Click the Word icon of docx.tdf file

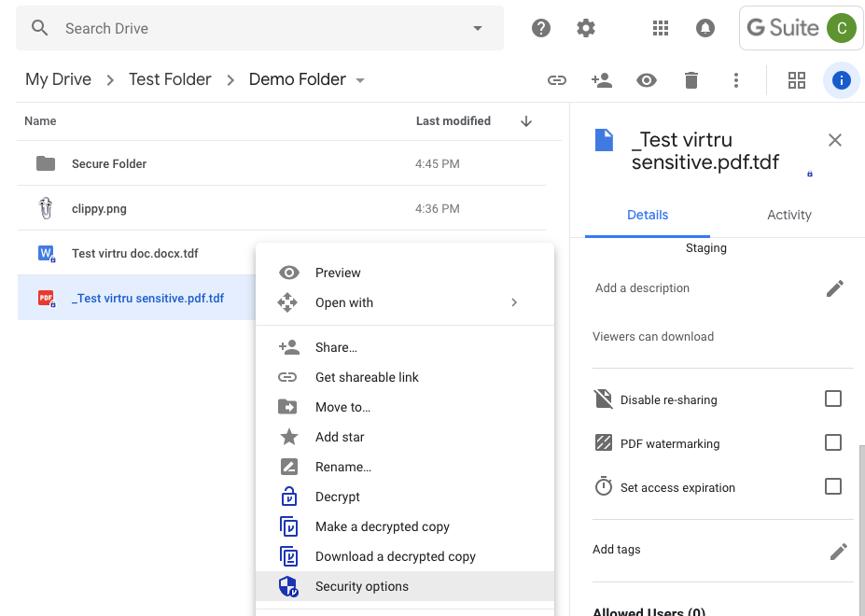click(47, 253)
